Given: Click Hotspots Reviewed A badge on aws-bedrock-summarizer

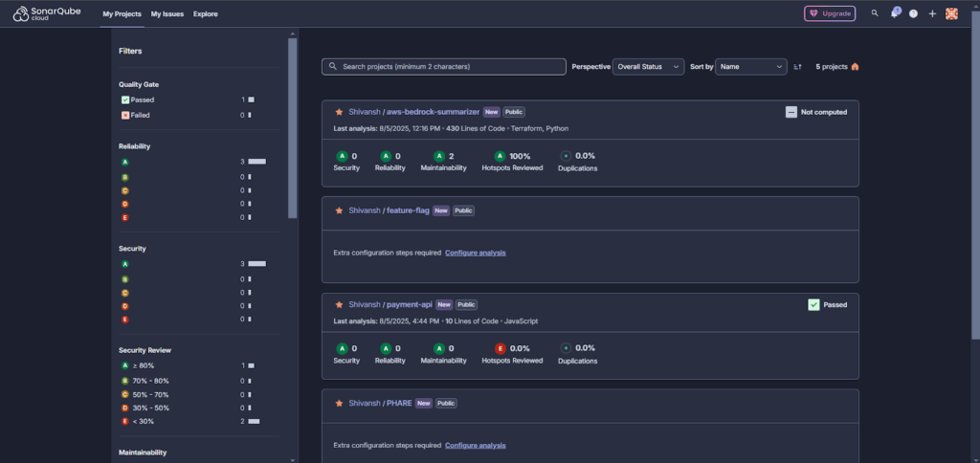Looking at the screenshot, I should [x=500, y=156].
